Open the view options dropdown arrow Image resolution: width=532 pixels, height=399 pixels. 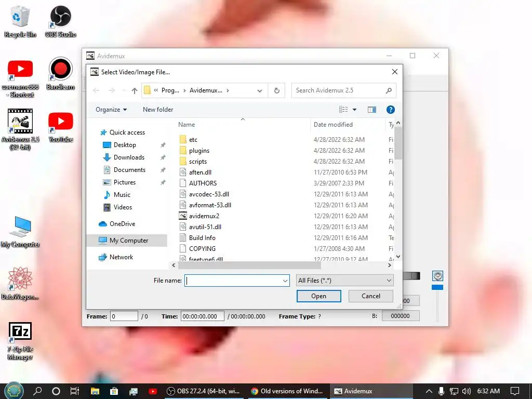click(x=354, y=110)
